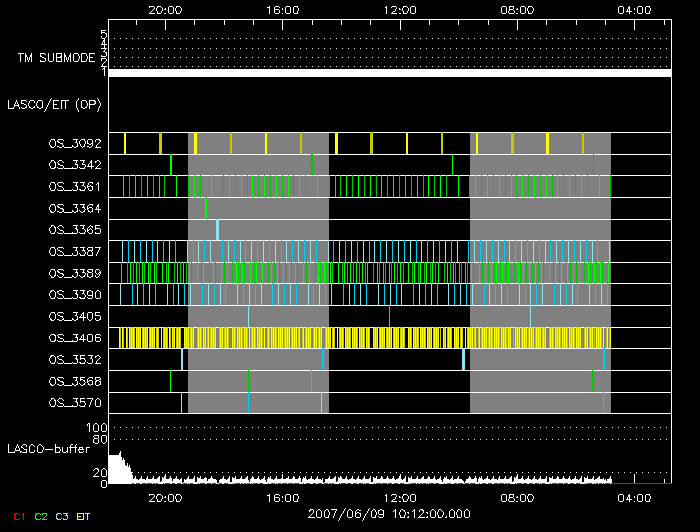
Task: Click the EIT legend entry
Action: 84,516
